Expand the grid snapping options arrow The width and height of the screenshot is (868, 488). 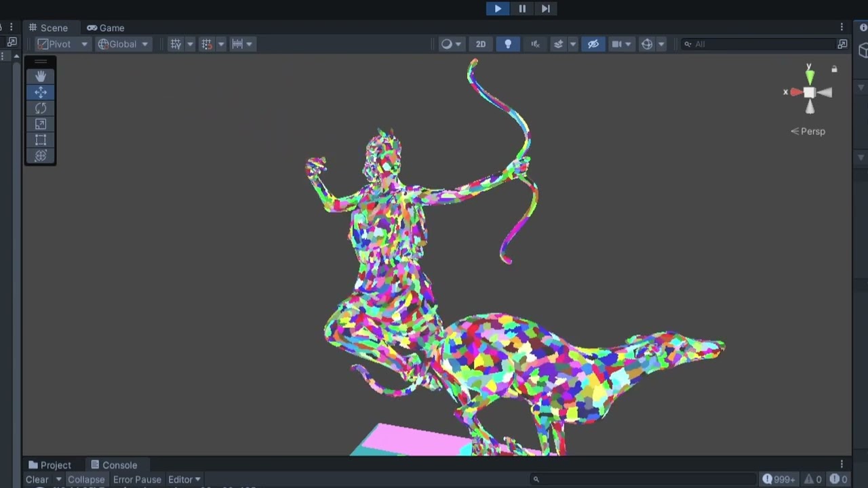[x=220, y=44]
